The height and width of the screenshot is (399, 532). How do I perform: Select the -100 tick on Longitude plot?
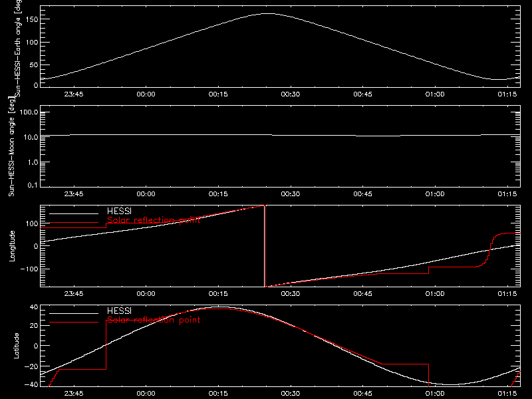(x=29, y=269)
